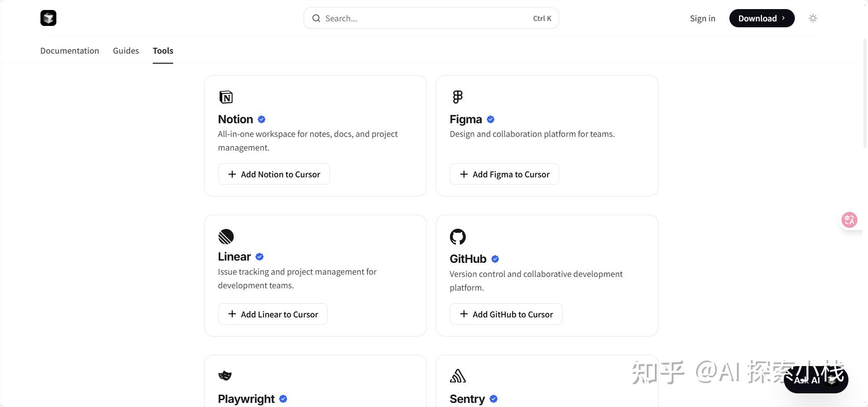The height and width of the screenshot is (407, 868).
Task: Click the Sentry logo icon
Action: [458, 376]
